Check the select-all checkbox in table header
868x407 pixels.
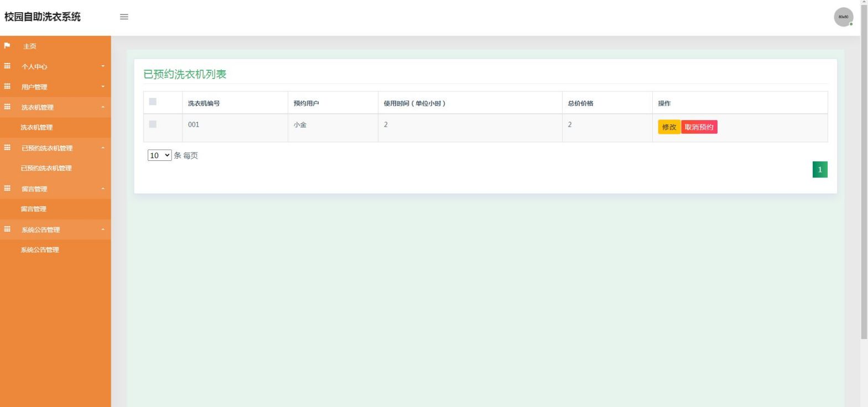pos(153,102)
